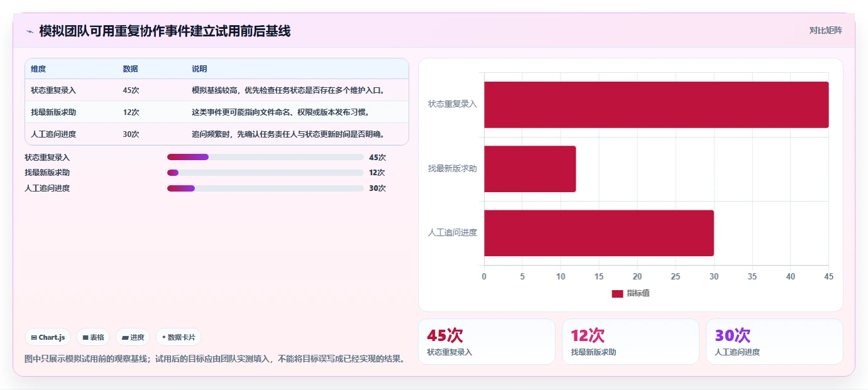Click the 状态重复录入 progress bar
The height and width of the screenshot is (390, 868).
[265, 158]
